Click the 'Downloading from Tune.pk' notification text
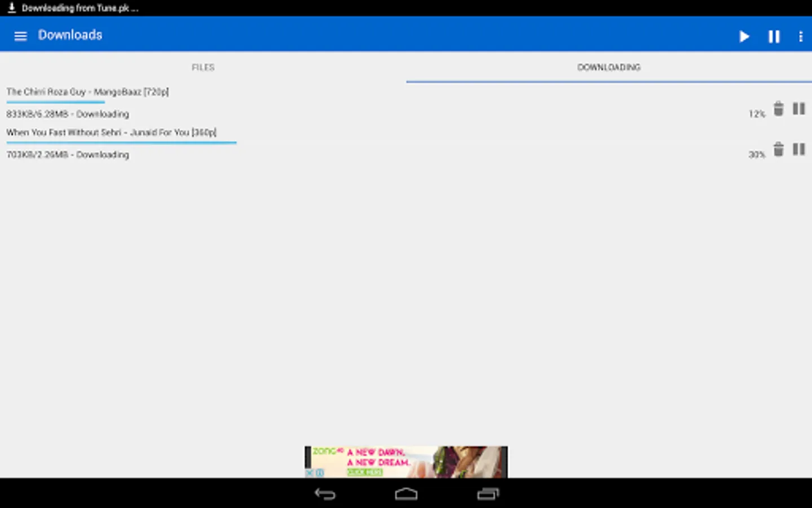 (x=80, y=8)
